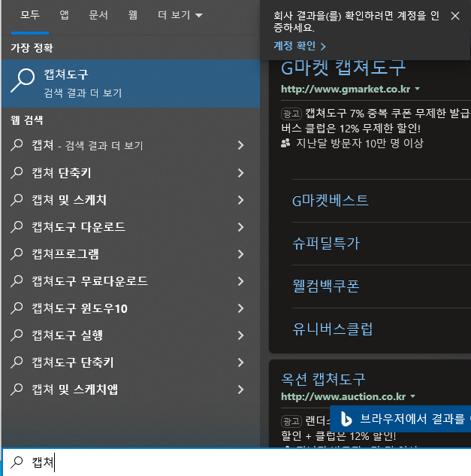Image resolution: width=471 pixels, height=476 pixels.
Task: Click the large magnifier icon beside 캡쳐도구
Action: tap(23, 80)
